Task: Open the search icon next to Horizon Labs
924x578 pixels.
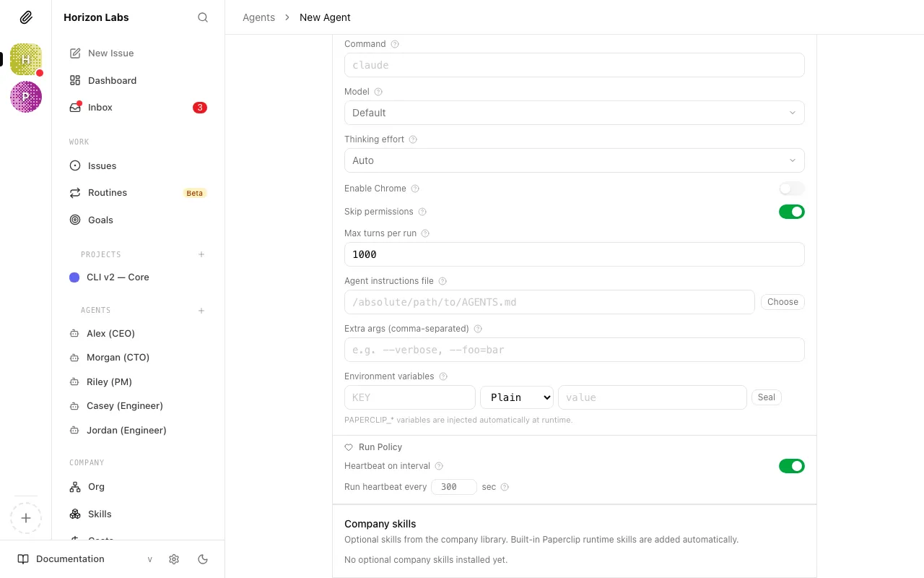Action: (x=203, y=17)
